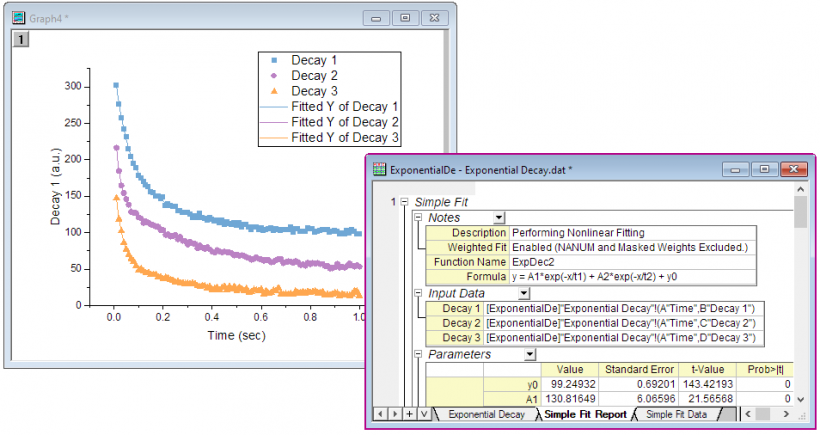Collapse the Parameters section
820x435 pixels.
tap(419, 354)
